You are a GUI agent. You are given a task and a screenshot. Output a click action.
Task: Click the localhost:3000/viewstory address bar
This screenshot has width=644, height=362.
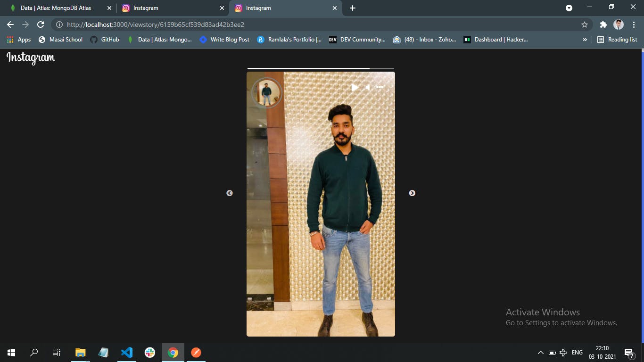pos(321,25)
